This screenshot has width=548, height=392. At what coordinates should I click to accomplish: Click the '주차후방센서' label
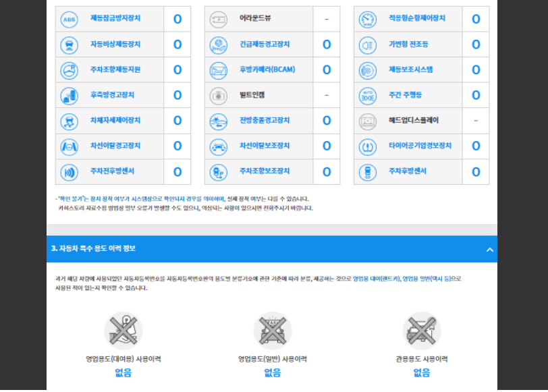(408, 171)
